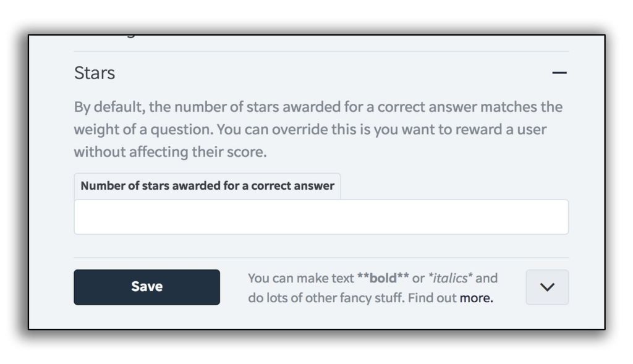Click 'without affecting their score' line
The height and width of the screenshot is (364, 633).
[x=171, y=152]
